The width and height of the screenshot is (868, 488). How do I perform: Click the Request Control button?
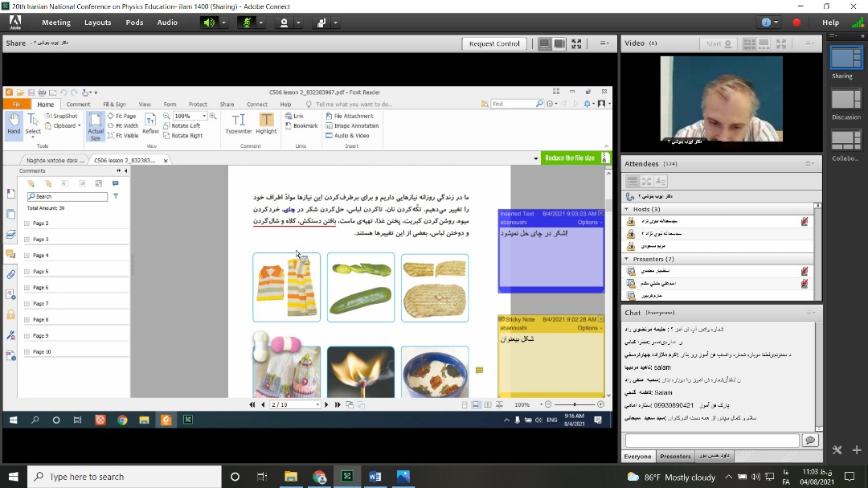[494, 43]
